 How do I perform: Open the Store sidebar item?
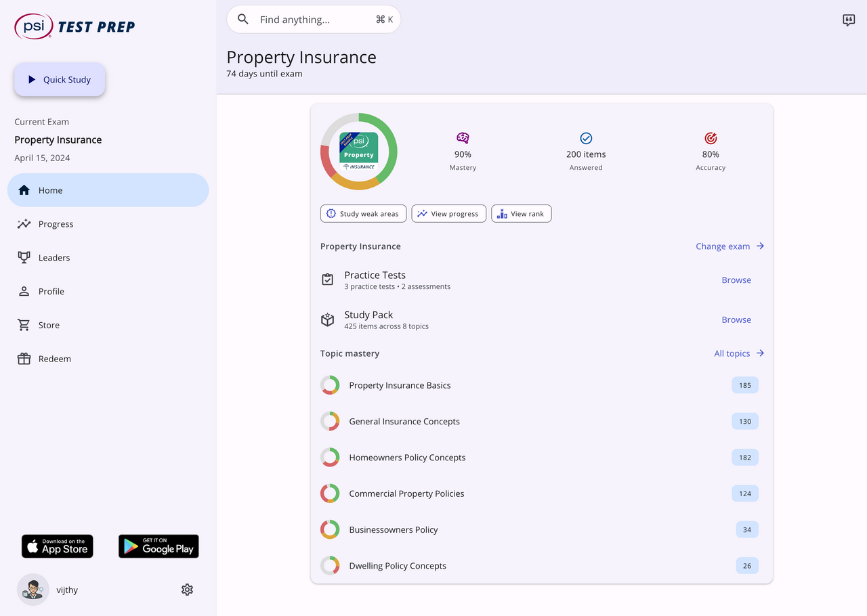point(49,325)
